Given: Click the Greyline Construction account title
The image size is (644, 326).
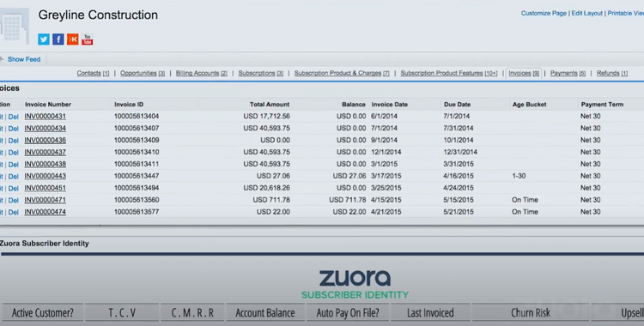Looking at the screenshot, I should [x=98, y=15].
